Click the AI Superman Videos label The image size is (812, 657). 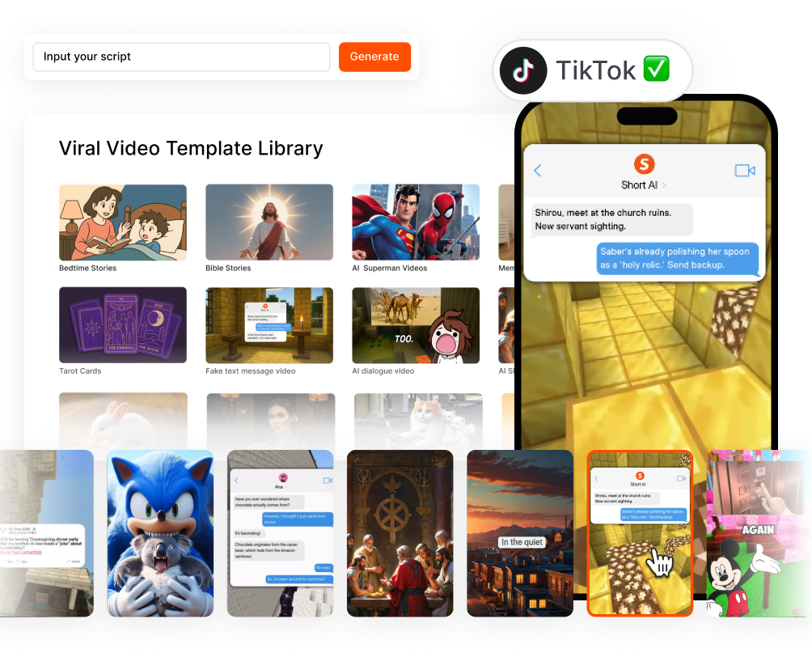390,268
